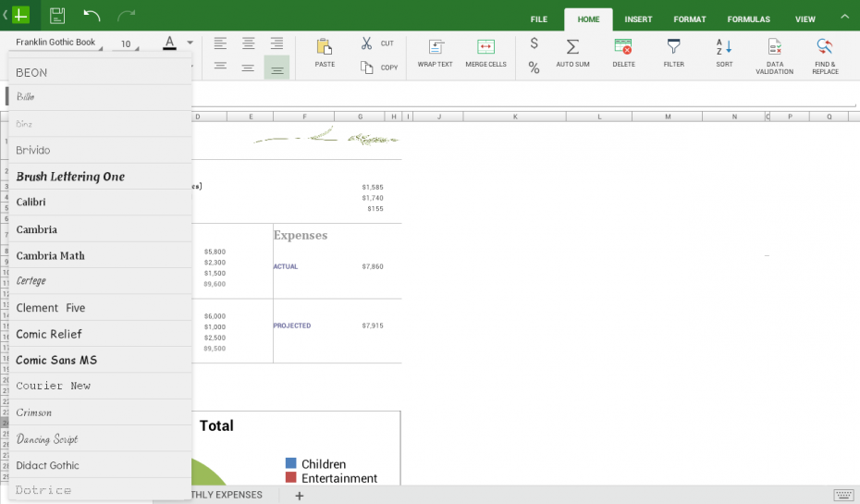Center text horizontally
The height and width of the screenshot is (504, 860).
click(249, 43)
